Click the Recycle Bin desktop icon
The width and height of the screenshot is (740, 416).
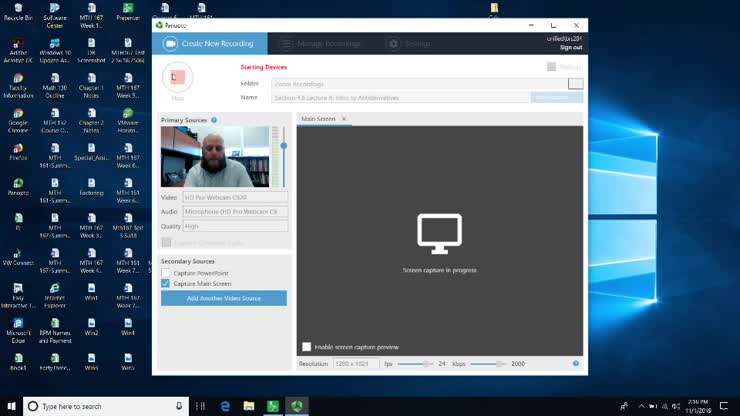[x=17, y=11]
